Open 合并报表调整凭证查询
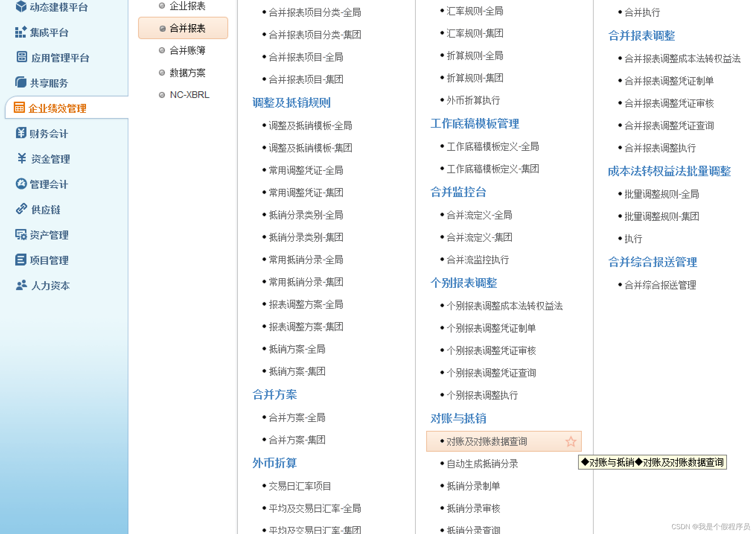The width and height of the screenshot is (756, 534). coord(669,125)
